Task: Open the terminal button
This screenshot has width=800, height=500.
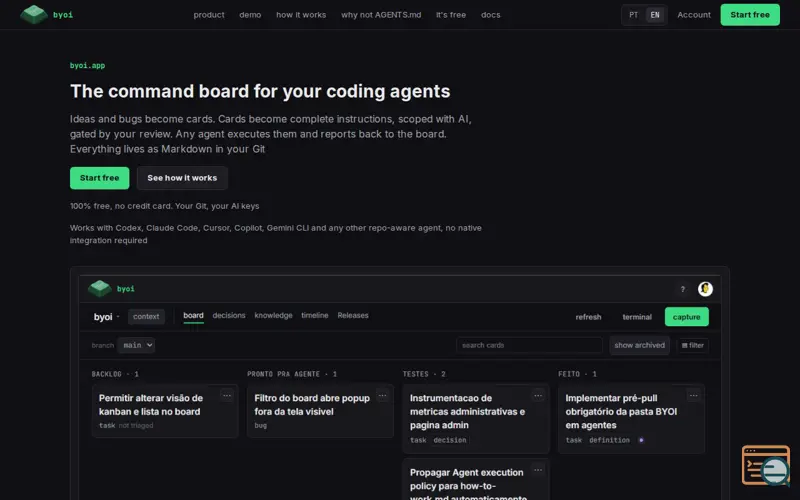Action: click(x=637, y=317)
